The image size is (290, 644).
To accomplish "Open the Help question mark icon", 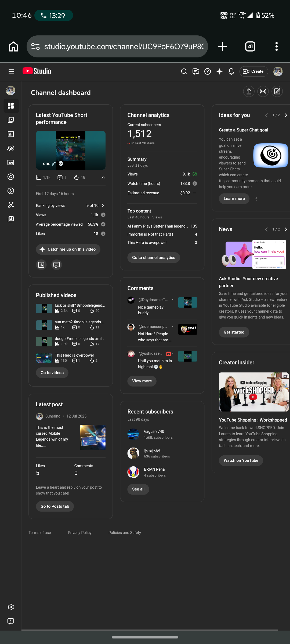I will [x=208, y=71].
